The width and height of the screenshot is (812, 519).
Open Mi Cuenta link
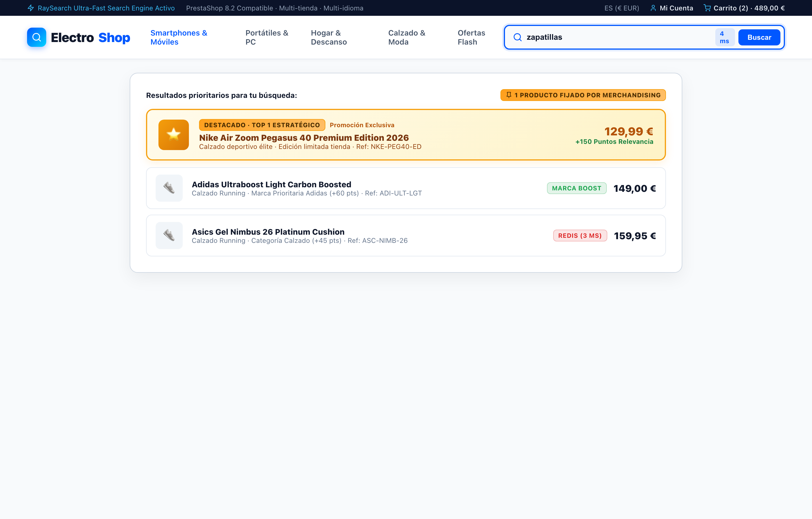coord(672,8)
